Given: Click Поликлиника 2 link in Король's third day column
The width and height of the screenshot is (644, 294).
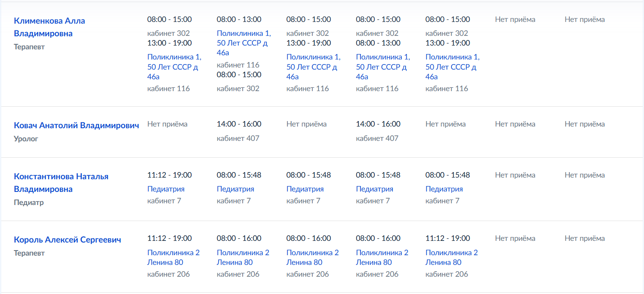Looking at the screenshot, I should tap(313, 257).
